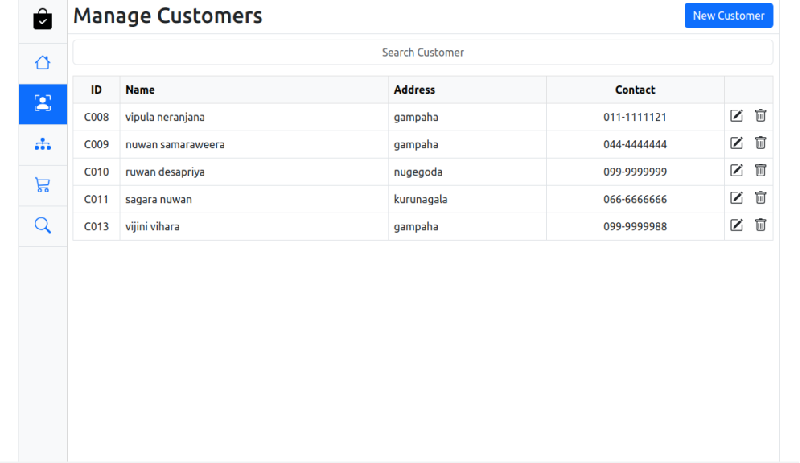Select the Customers icon in sidebar
The image size is (800, 463).
click(x=42, y=104)
